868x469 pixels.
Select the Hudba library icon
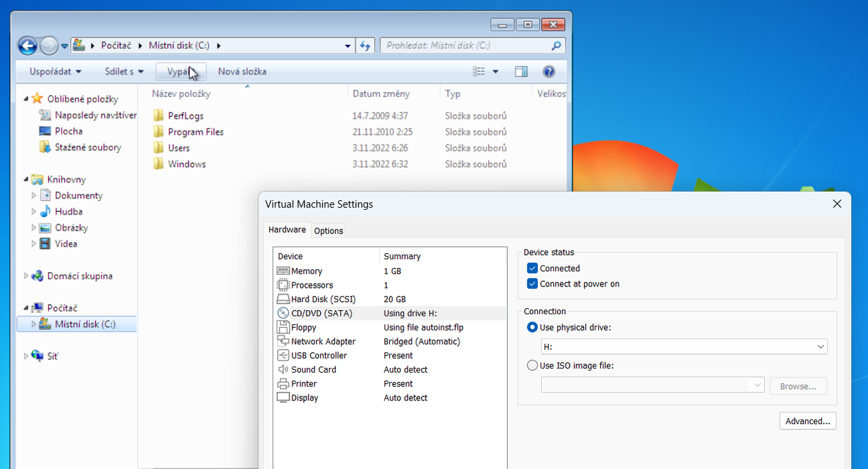tap(45, 212)
